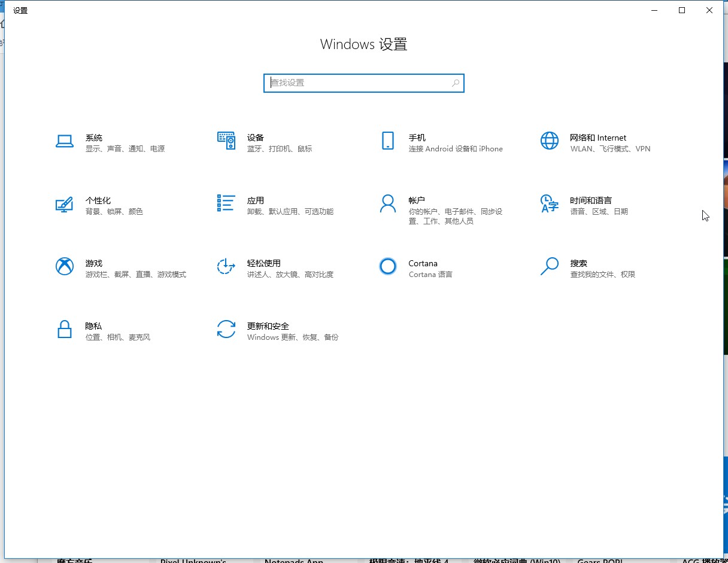Click the 更新和安全 refresh arrows icon
The height and width of the screenshot is (563, 728).
point(226,329)
